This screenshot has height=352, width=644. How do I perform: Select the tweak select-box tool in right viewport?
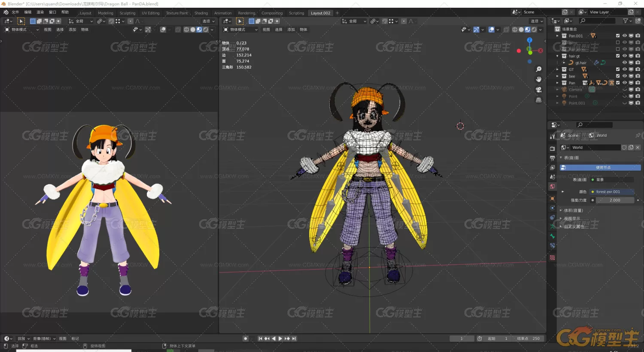240,21
